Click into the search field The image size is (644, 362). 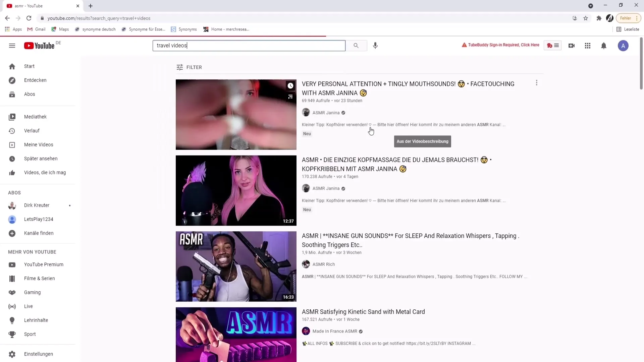pos(249,46)
